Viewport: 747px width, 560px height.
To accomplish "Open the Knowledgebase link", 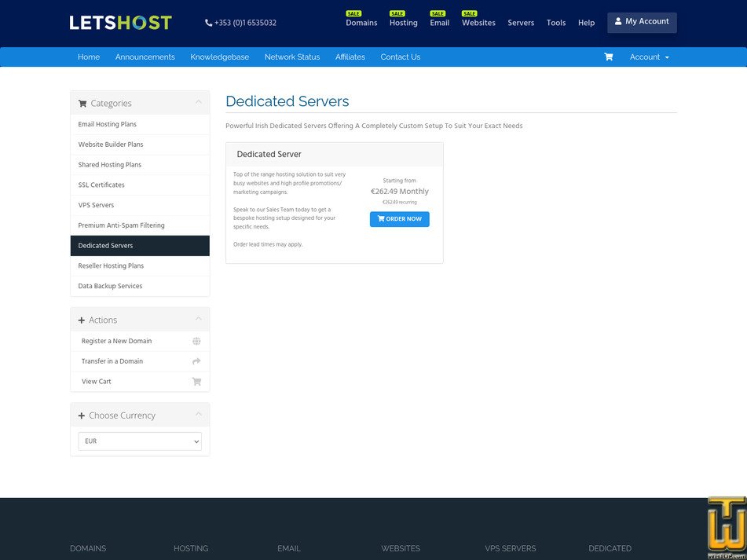I will [x=220, y=57].
